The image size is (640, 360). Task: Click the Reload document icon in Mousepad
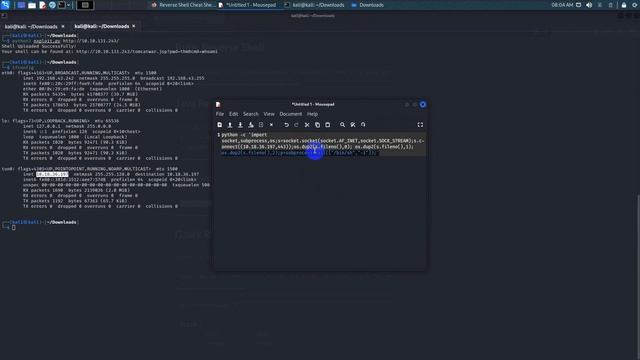pos(261,125)
